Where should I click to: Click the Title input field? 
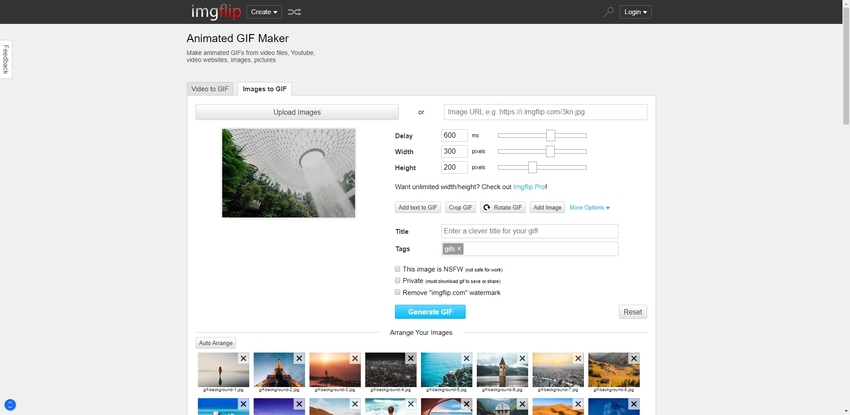pos(530,231)
